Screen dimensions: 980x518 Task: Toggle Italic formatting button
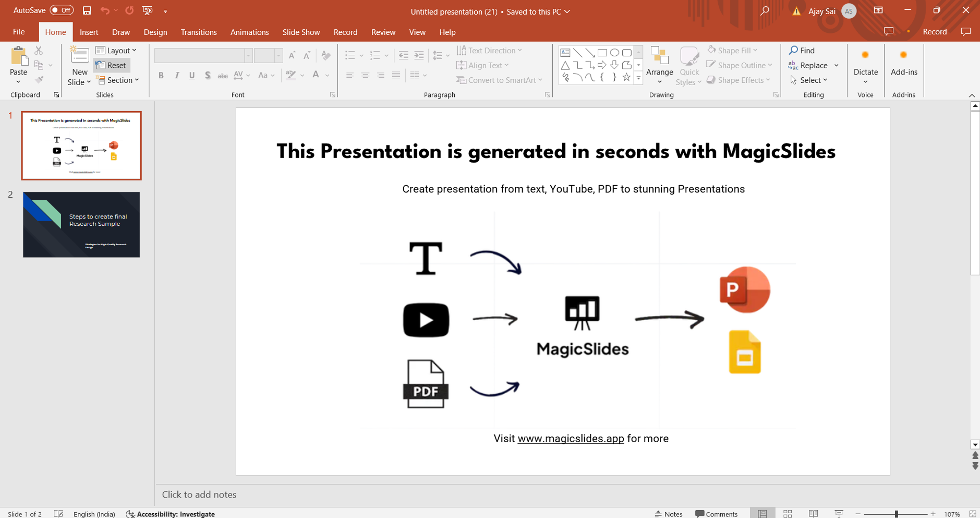coord(176,75)
